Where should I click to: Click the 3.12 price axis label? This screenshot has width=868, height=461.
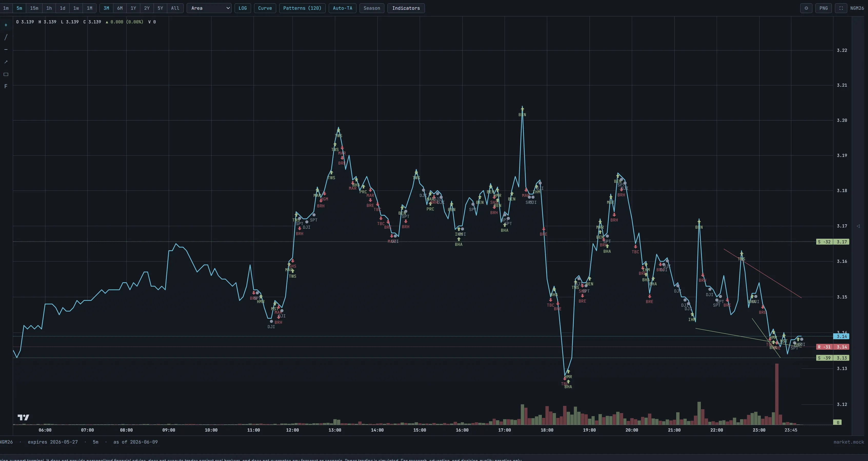[x=842, y=404]
